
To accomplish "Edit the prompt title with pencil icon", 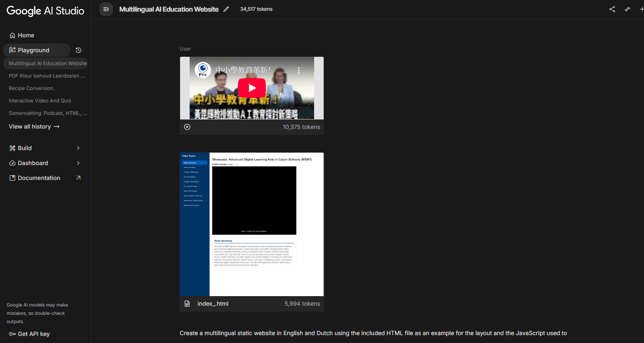I will [x=226, y=9].
